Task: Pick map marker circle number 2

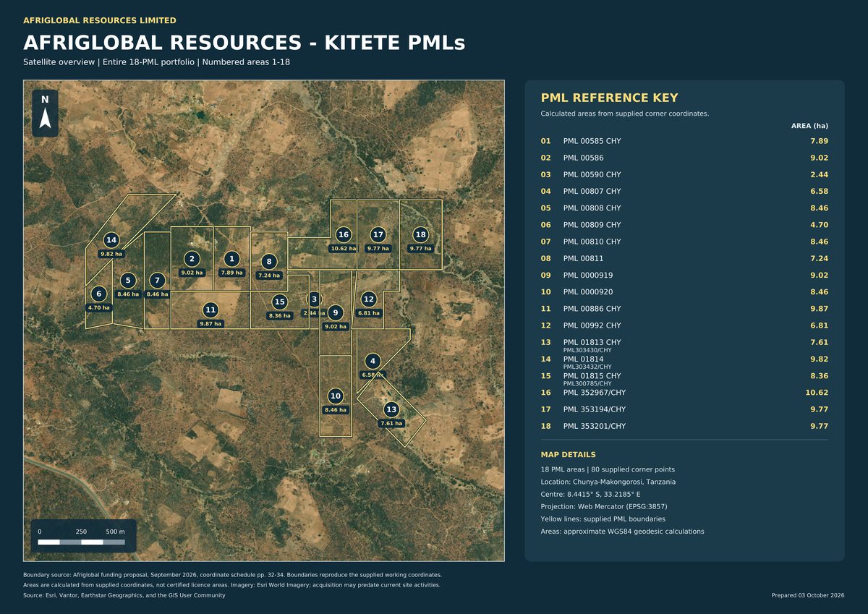Action: (x=192, y=259)
